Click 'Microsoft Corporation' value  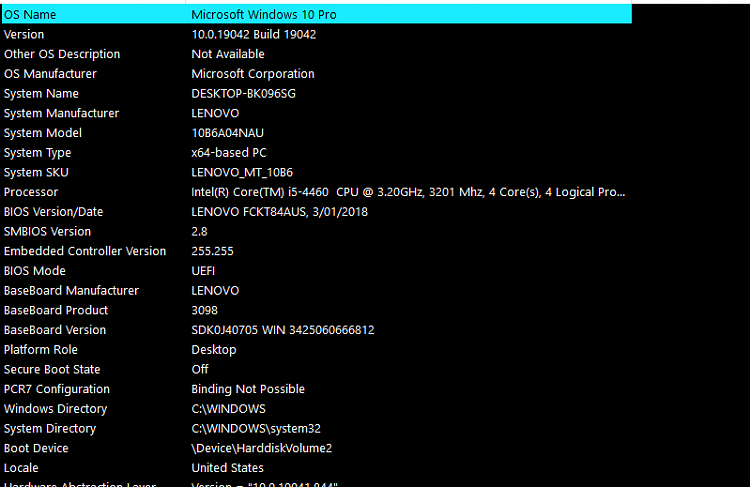(253, 74)
